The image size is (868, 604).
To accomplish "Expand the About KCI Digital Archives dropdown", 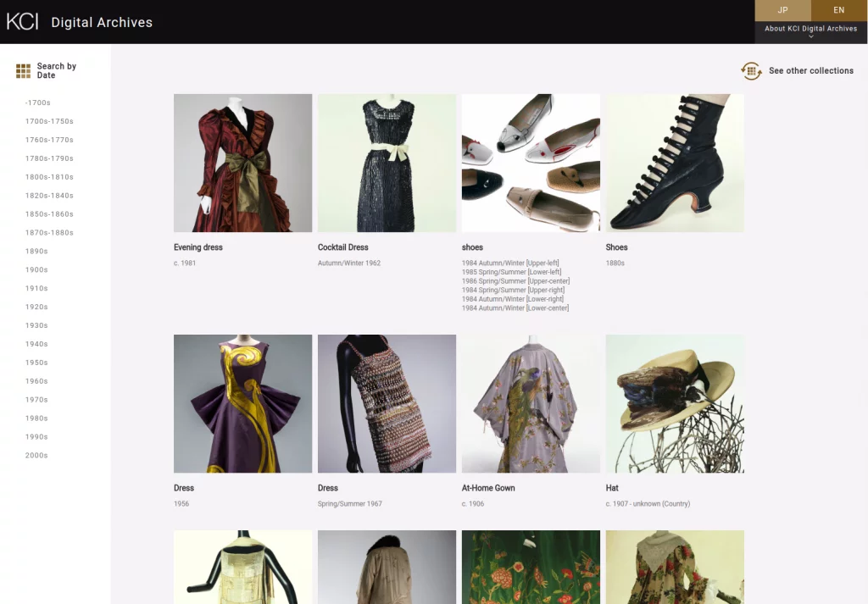I will pyautogui.click(x=810, y=31).
